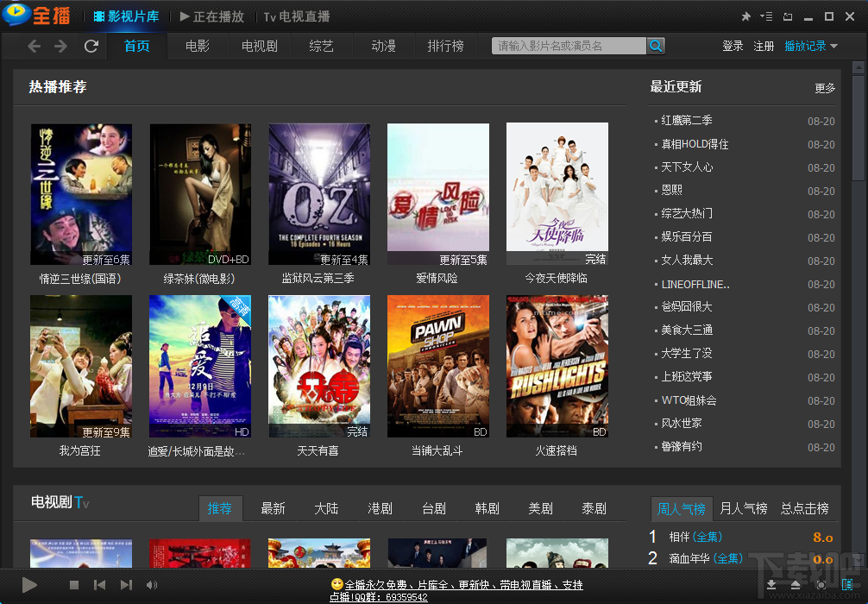The height and width of the screenshot is (604, 868).
Task: Select 美剧 tab in 电视剧 section
Action: click(x=540, y=508)
